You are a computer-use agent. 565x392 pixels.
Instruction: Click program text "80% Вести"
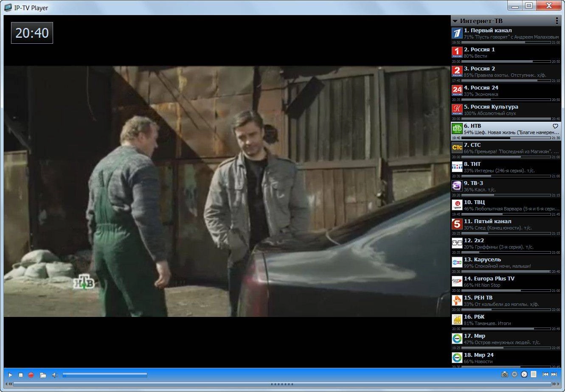475,56
